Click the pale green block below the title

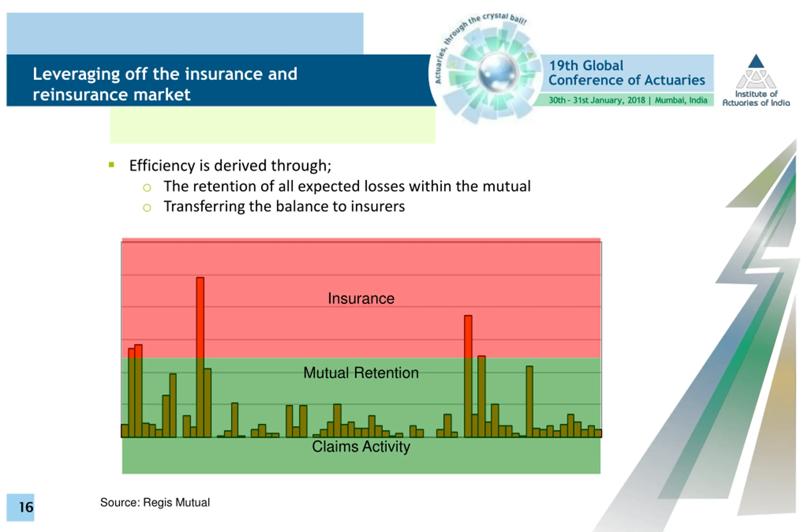[x=273, y=125]
